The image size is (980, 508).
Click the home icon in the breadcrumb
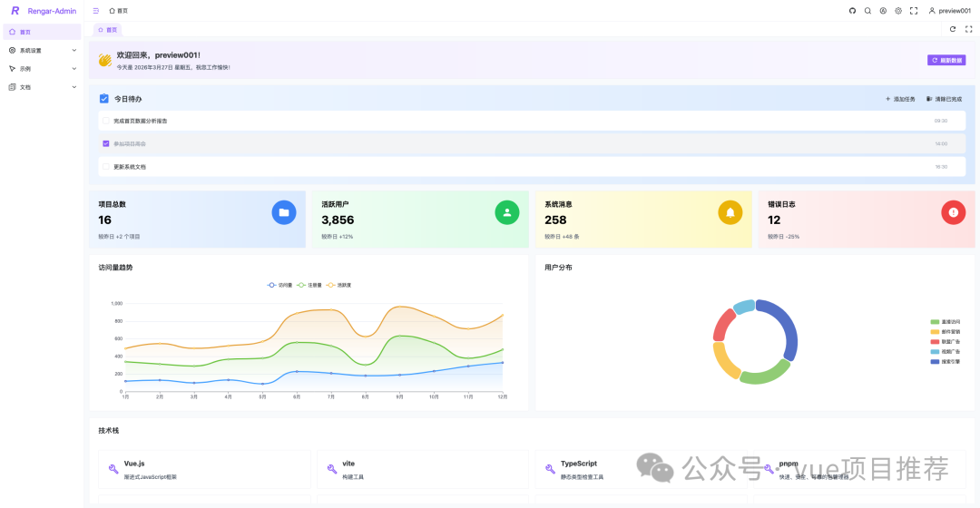112,11
